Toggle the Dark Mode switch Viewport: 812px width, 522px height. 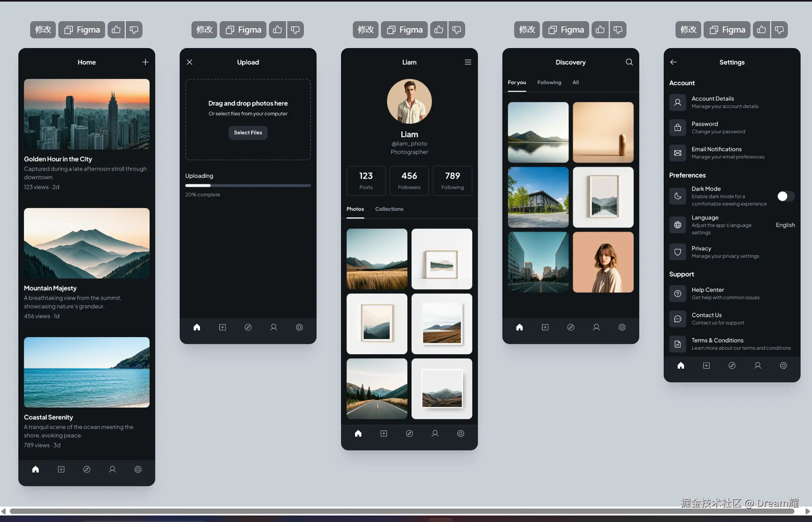786,196
